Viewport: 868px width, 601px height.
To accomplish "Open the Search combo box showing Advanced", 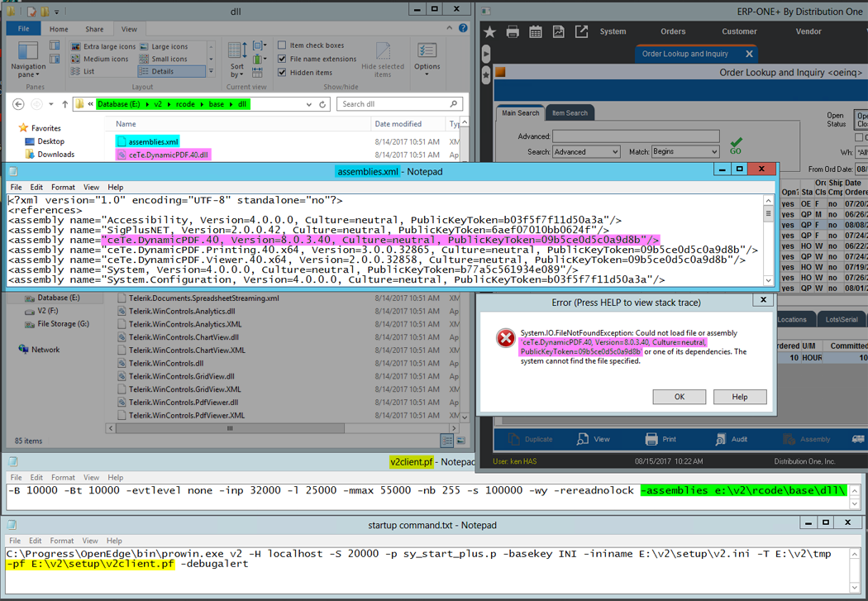I will click(x=585, y=151).
